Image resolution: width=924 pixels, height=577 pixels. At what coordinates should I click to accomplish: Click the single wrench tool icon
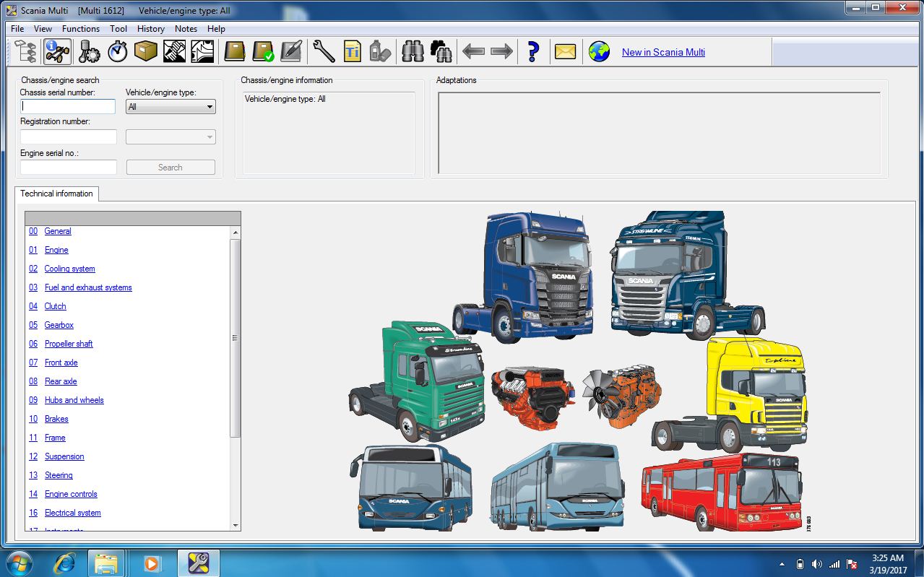coord(324,52)
